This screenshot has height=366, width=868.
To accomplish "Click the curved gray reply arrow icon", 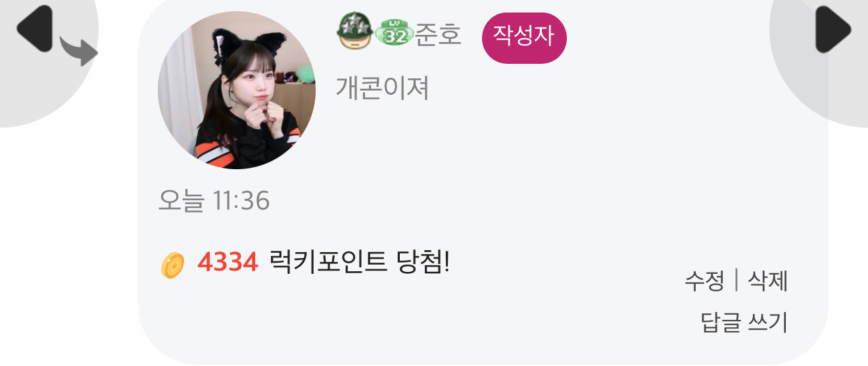I will [79, 51].
